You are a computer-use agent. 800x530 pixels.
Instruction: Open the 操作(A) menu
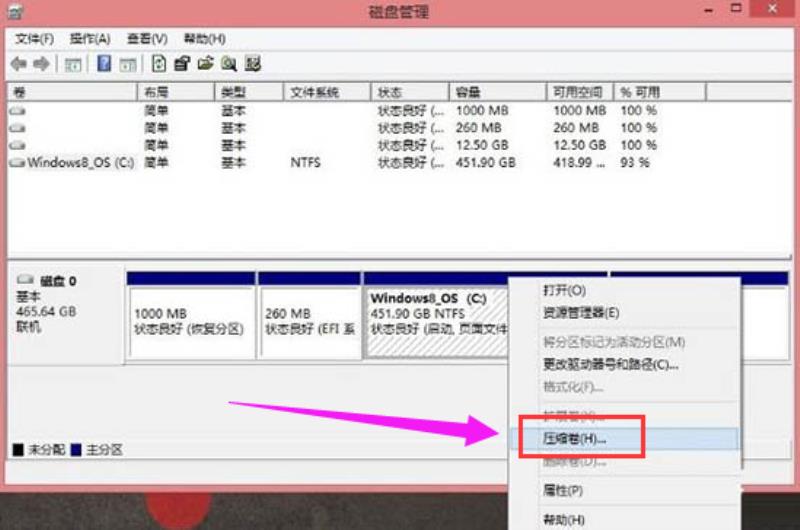point(90,39)
